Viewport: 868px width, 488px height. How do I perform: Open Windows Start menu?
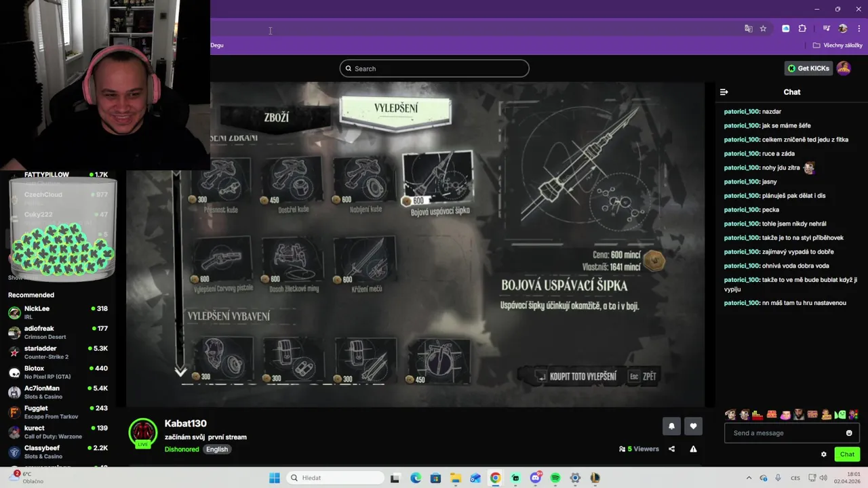pyautogui.click(x=274, y=478)
